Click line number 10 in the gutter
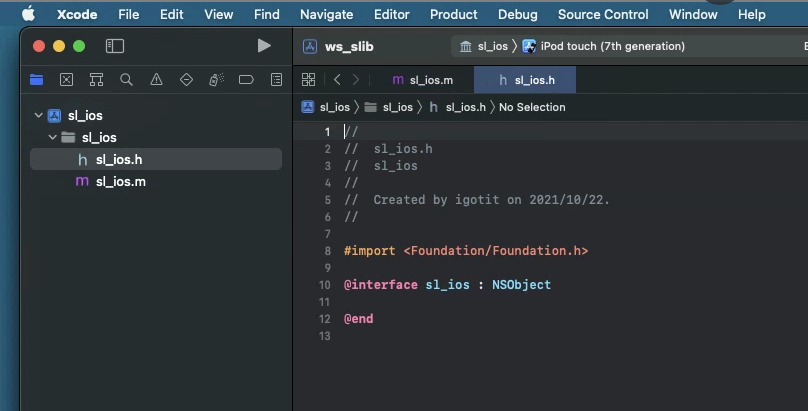 [325, 285]
